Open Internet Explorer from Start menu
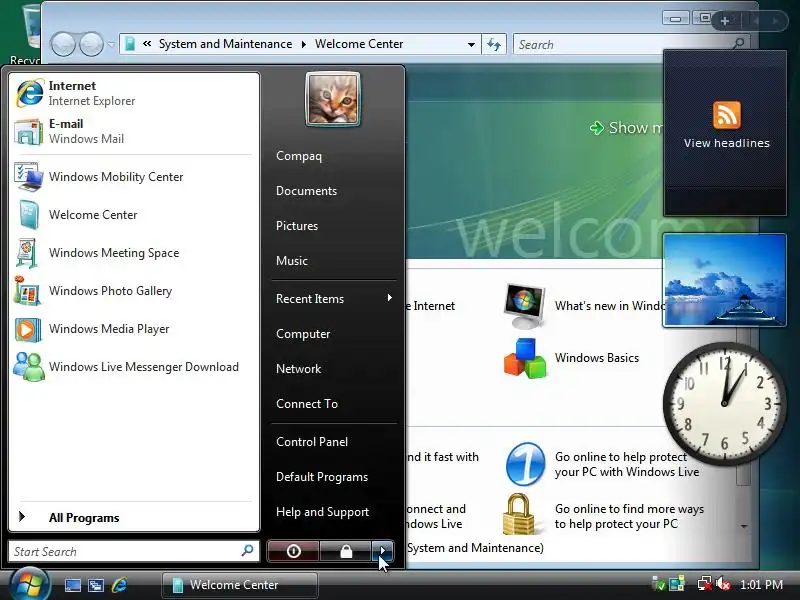Viewport: 800px width, 600px height. (x=134, y=93)
